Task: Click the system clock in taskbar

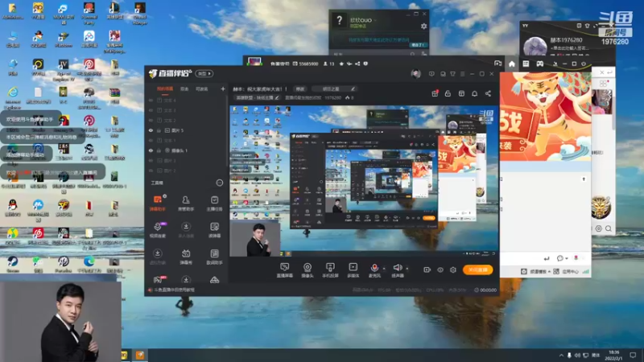Action: point(614,355)
